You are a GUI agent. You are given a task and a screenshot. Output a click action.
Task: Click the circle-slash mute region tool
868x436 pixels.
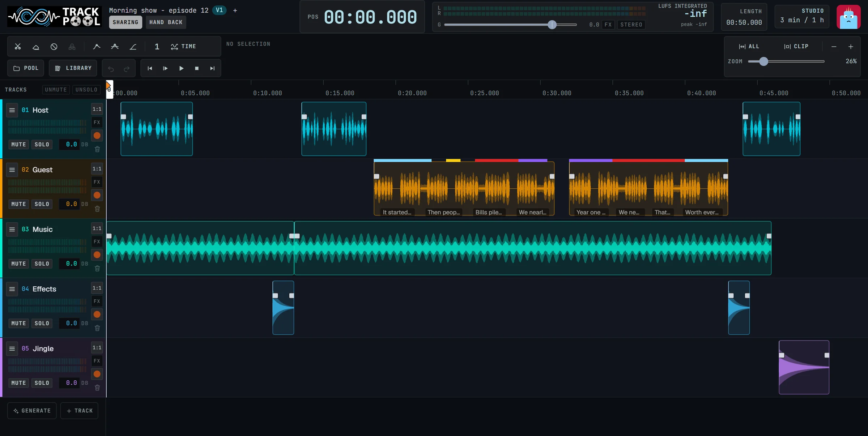coord(54,47)
